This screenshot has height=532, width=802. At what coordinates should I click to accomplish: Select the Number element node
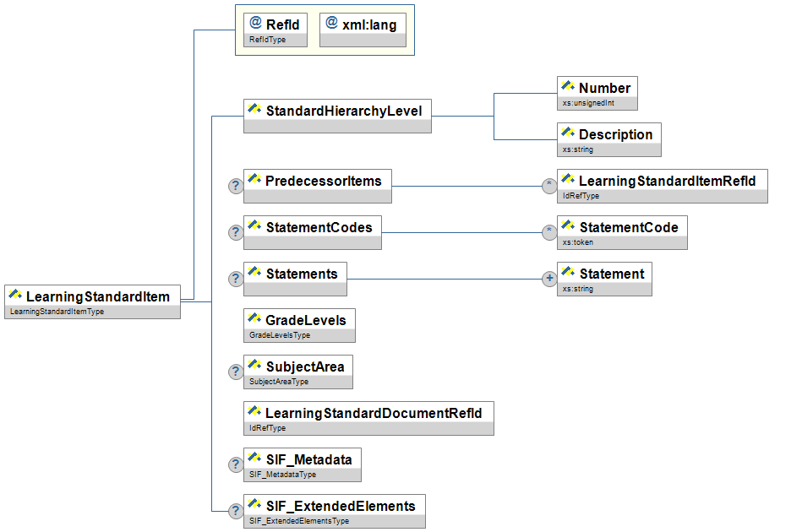tap(597, 88)
